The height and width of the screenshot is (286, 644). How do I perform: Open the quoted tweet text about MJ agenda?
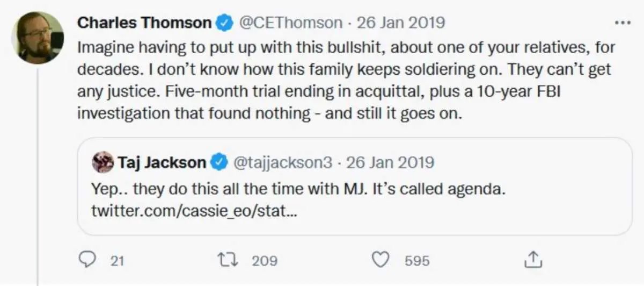click(x=298, y=189)
